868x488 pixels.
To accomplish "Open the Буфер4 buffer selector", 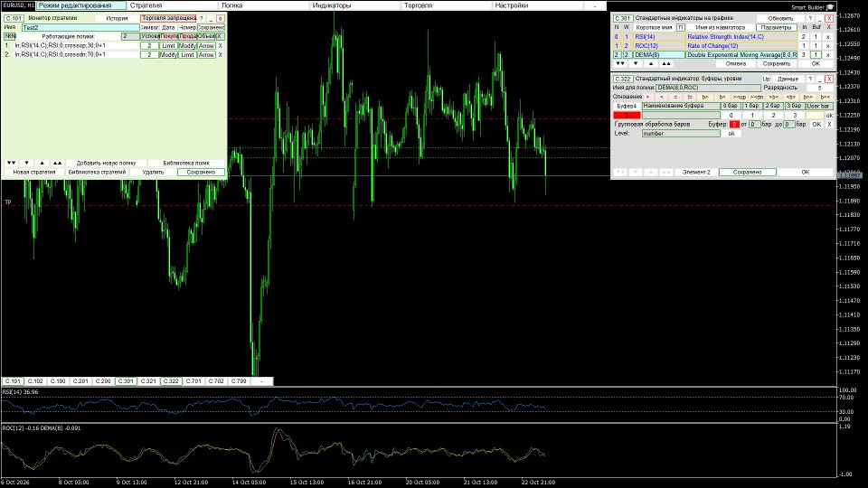I will point(627,106).
